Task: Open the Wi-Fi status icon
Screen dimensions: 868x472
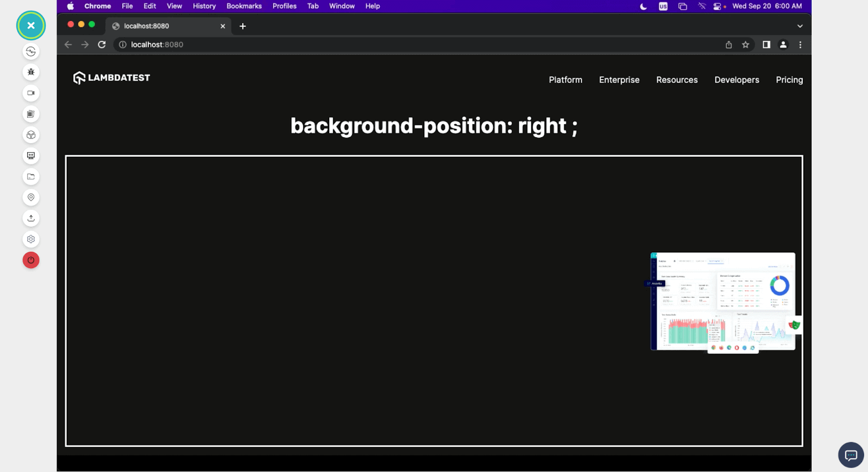Action: coord(702,7)
